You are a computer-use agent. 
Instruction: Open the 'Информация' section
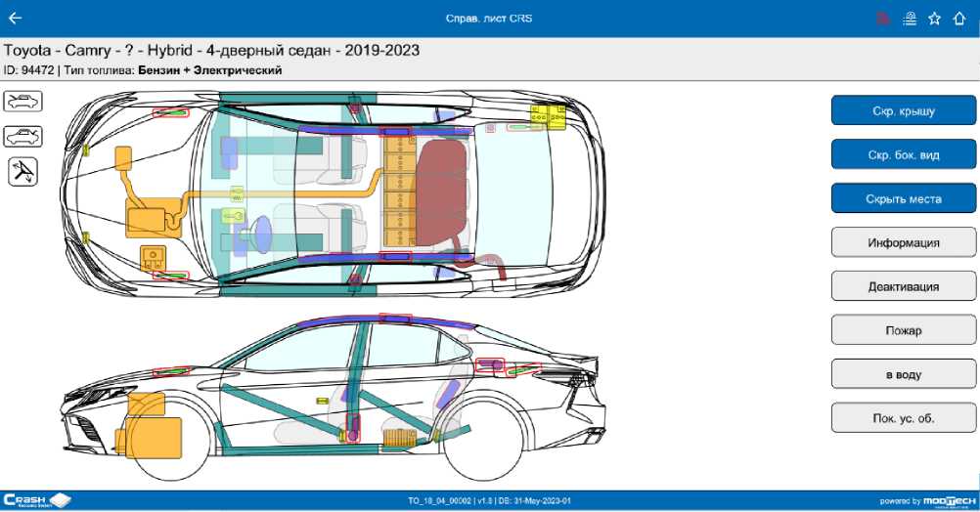click(x=903, y=242)
